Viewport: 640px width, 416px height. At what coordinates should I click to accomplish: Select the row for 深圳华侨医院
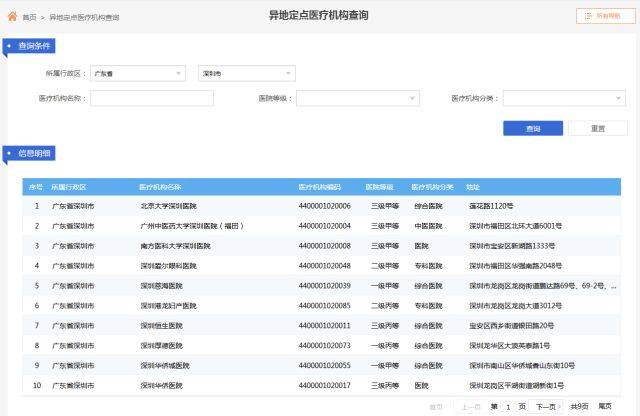(x=320, y=385)
